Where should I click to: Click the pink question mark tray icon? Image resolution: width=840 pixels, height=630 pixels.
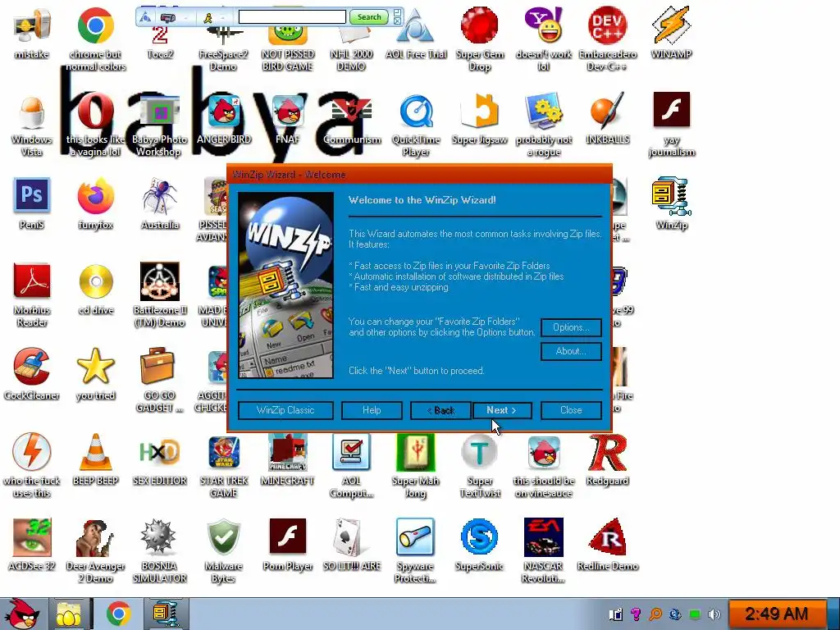coord(636,614)
